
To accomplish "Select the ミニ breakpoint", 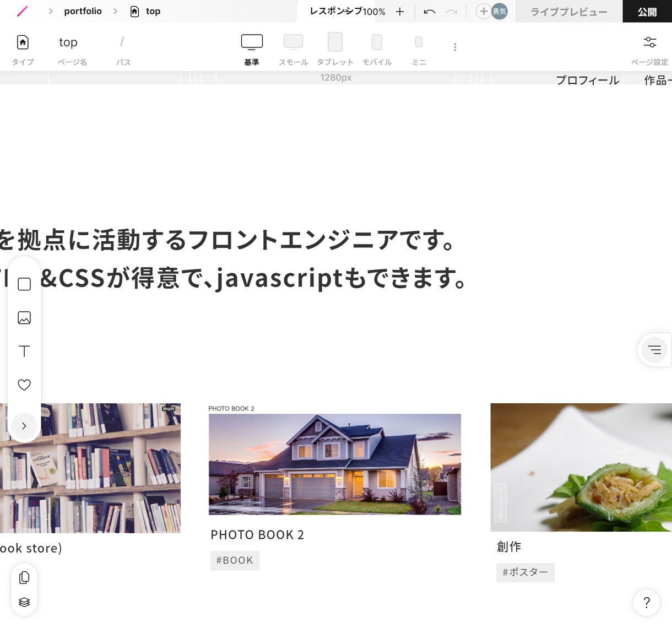I will tap(419, 48).
